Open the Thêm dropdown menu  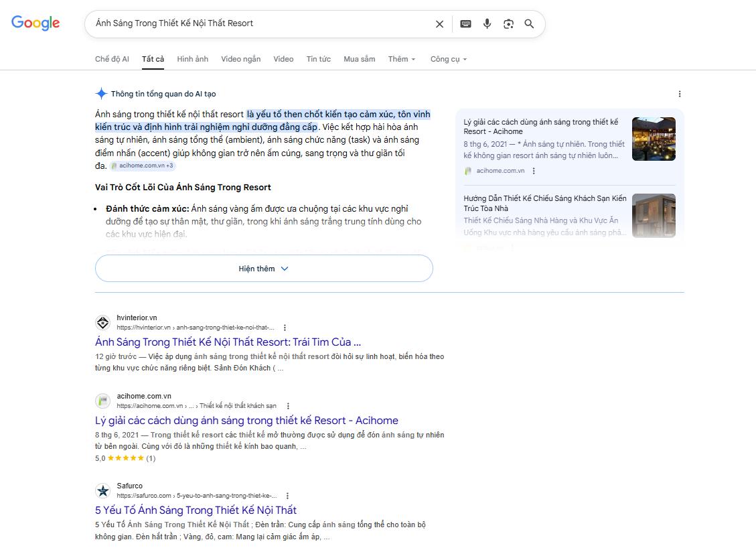click(402, 59)
